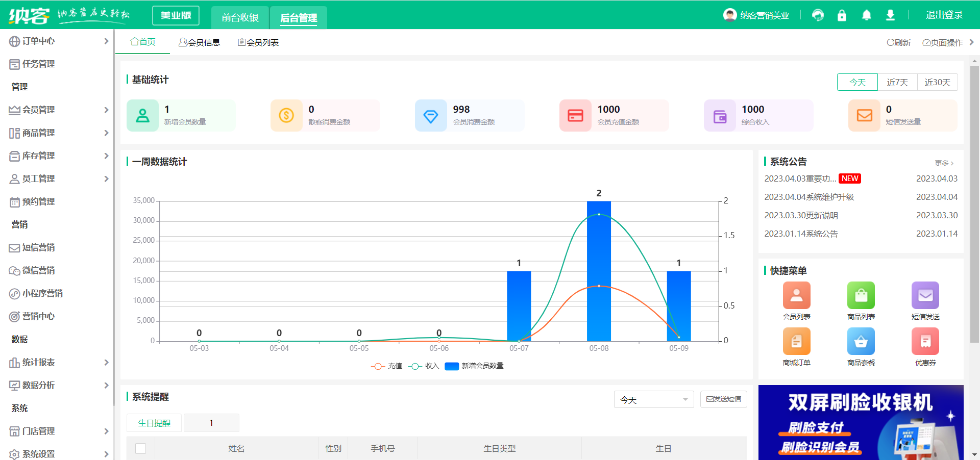Open the 今天 dropdown in 系统提醒

(x=653, y=400)
